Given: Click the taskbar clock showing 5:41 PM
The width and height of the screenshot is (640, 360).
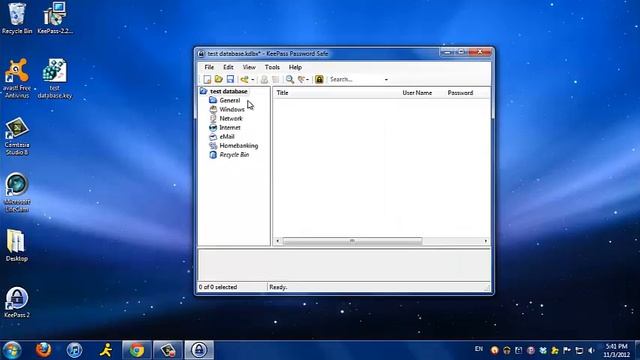Looking at the screenshot, I should [617, 351].
